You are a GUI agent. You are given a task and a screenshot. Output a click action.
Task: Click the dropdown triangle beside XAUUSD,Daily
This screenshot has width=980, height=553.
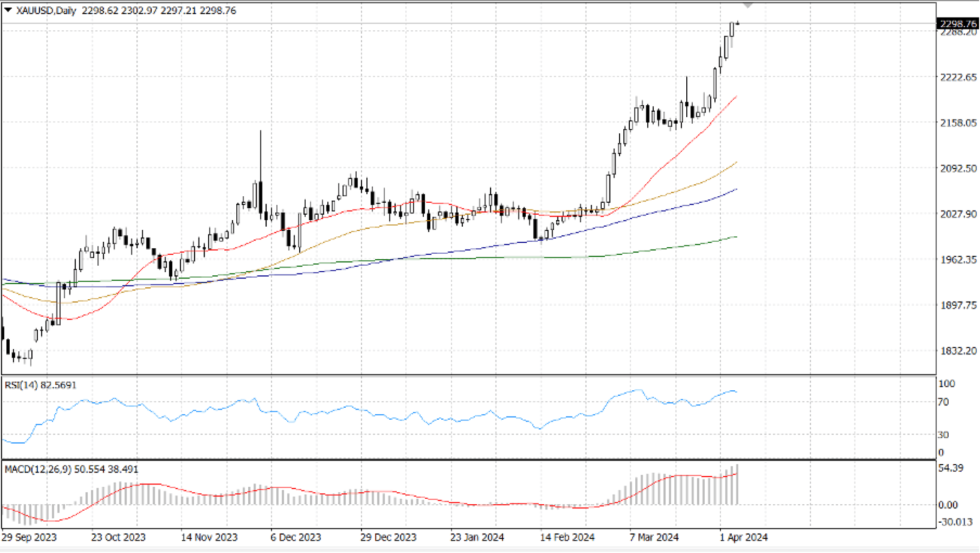coord(8,10)
